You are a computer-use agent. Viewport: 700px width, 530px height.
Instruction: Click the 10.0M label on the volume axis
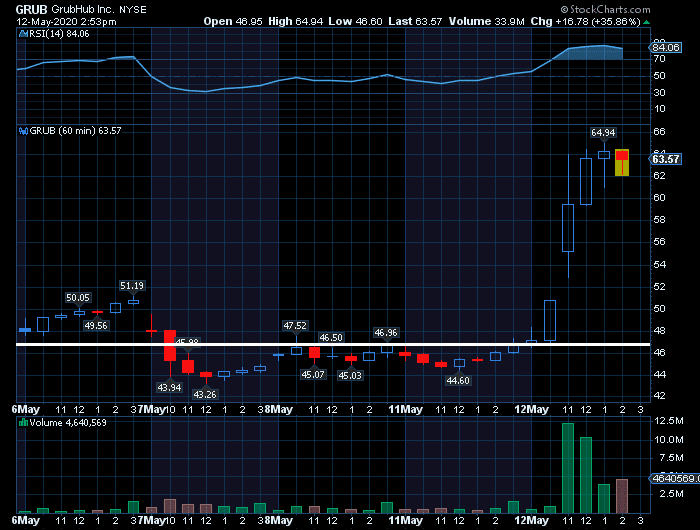coord(669,440)
